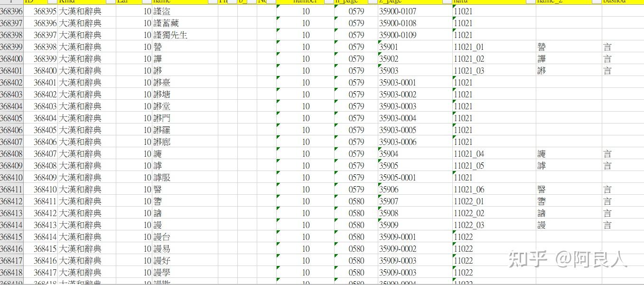The height and width of the screenshot is (285, 644).
Task: Select the name cell 謹蓄藏
Action: (185, 23)
